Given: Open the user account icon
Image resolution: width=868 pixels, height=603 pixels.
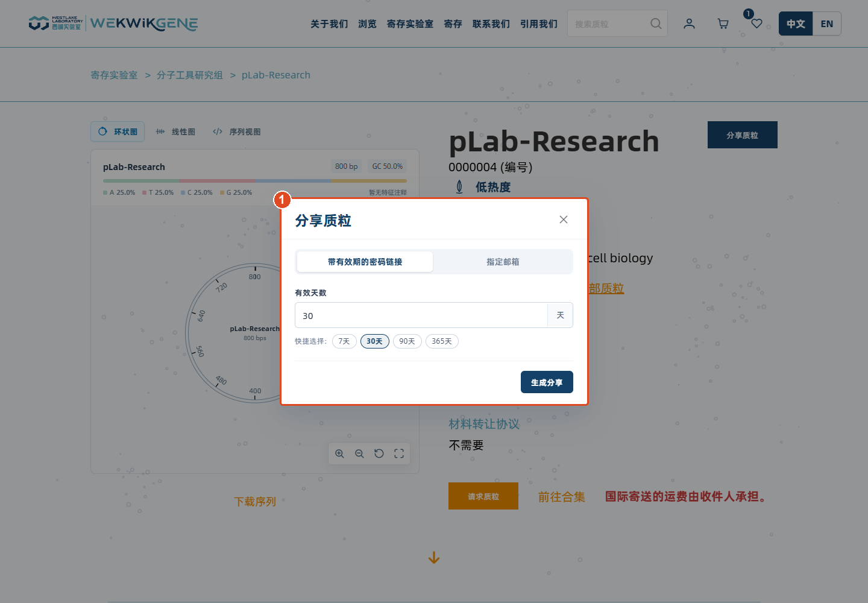Looking at the screenshot, I should point(689,24).
